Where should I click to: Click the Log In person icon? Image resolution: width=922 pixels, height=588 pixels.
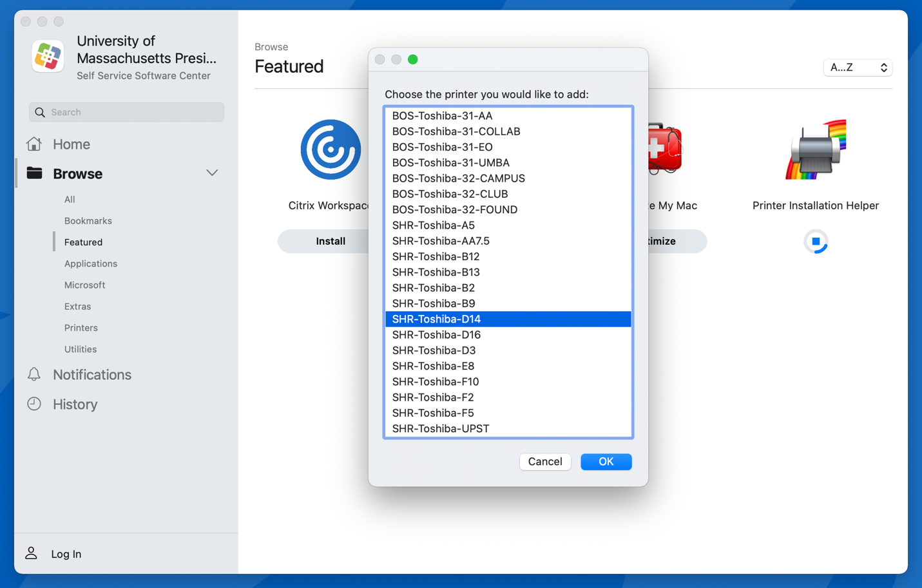(x=32, y=553)
